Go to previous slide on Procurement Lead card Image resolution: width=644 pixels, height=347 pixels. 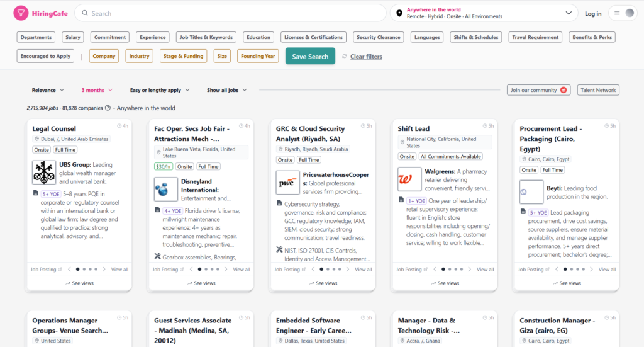(557, 270)
